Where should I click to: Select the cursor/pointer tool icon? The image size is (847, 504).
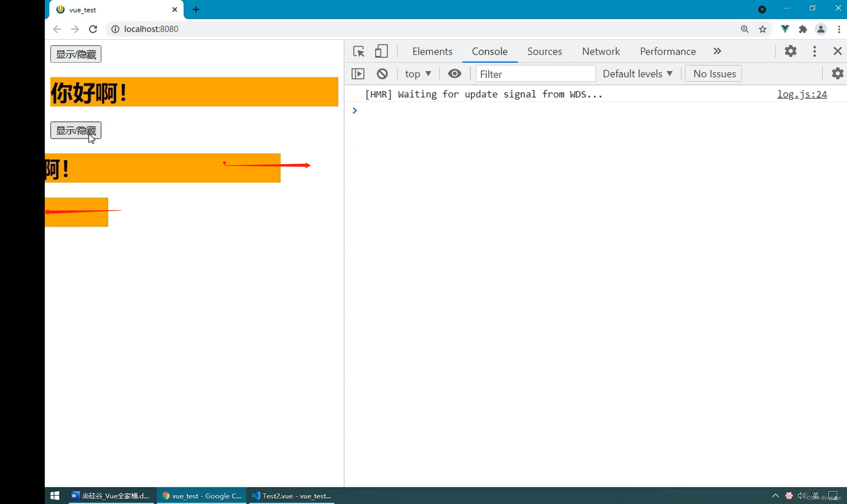[x=357, y=51]
